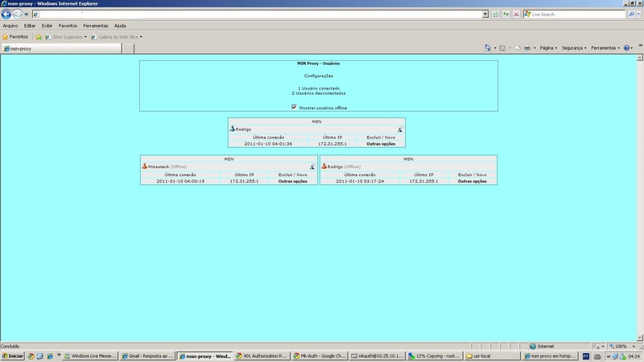The height and width of the screenshot is (362, 644).
Task: Open the address bar history dropdown
Action: point(485,14)
